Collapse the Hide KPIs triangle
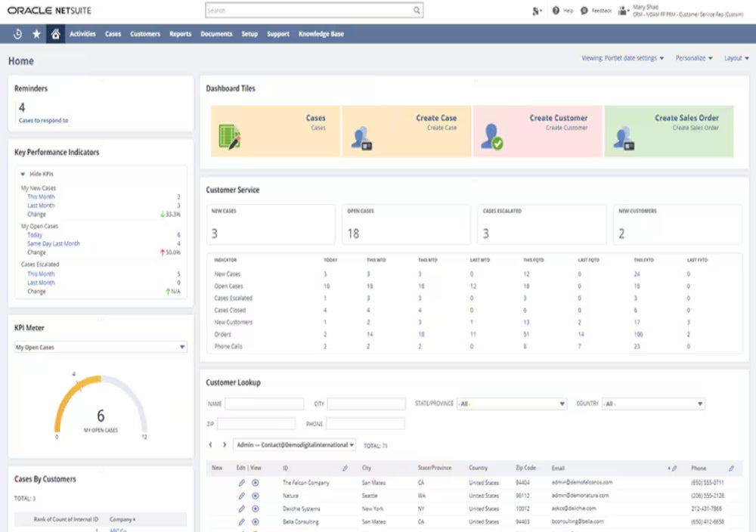Image resolution: width=756 pixels, height=532 pixels. click(x=23, y=174)
